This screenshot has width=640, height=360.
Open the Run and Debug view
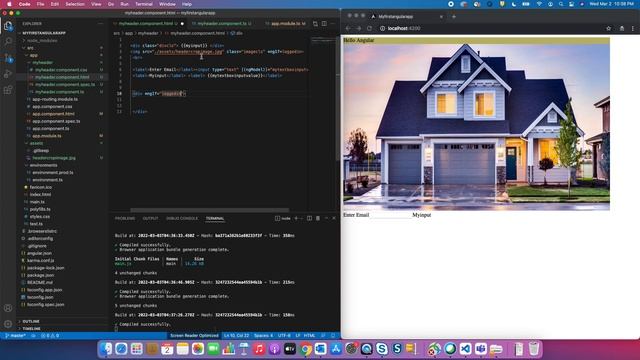point(8,74)
